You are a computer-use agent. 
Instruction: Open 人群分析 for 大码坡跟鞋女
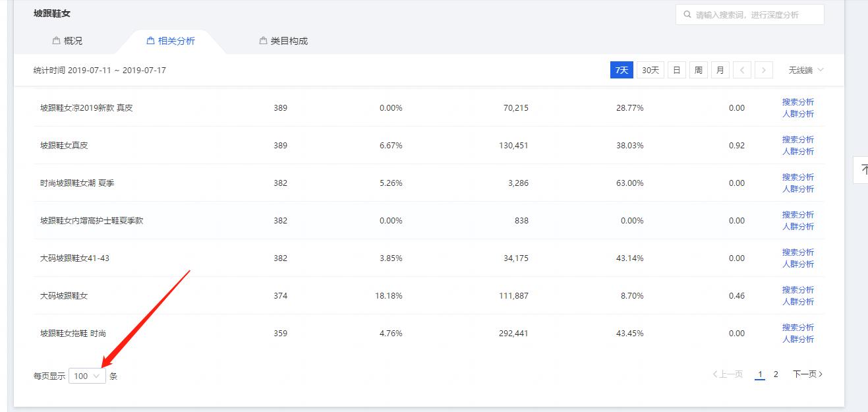(797, 302)
